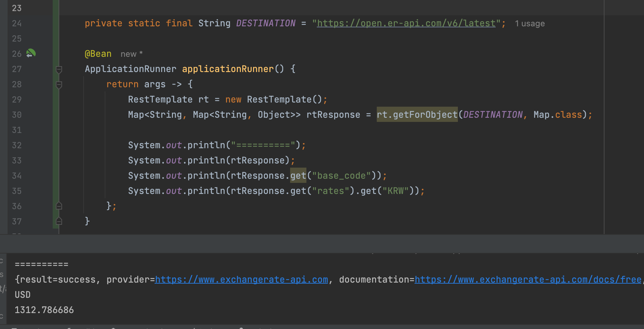Click the DESTINATION constant name on line 24
Image resolution: width=644 pixels, height=329 pixels.
tap(266, 23)
